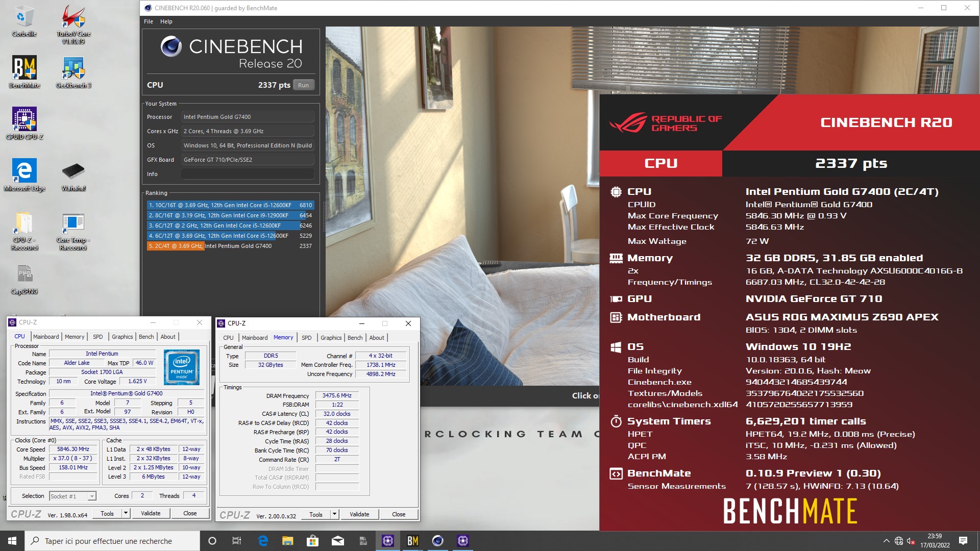This screenshot has height=551, width=980.
Task: Open the File menu in Cinebench
Action: [x=149, y=21]
